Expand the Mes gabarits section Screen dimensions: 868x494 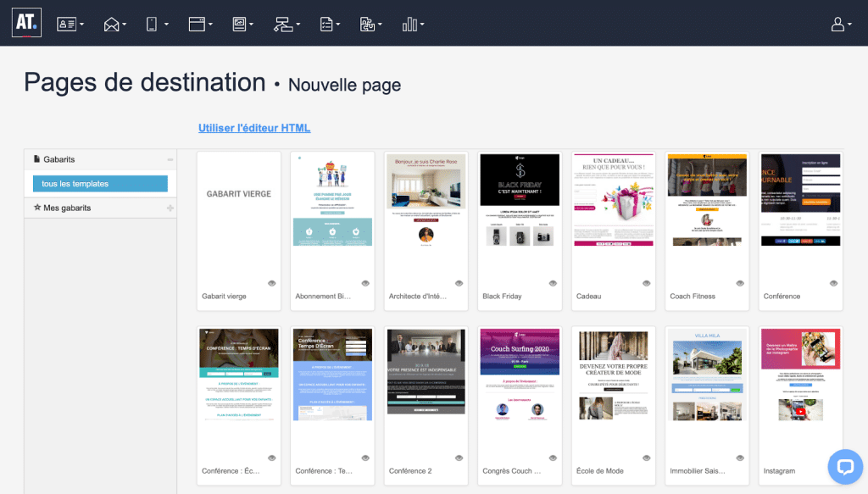click(x=170, y=208)
